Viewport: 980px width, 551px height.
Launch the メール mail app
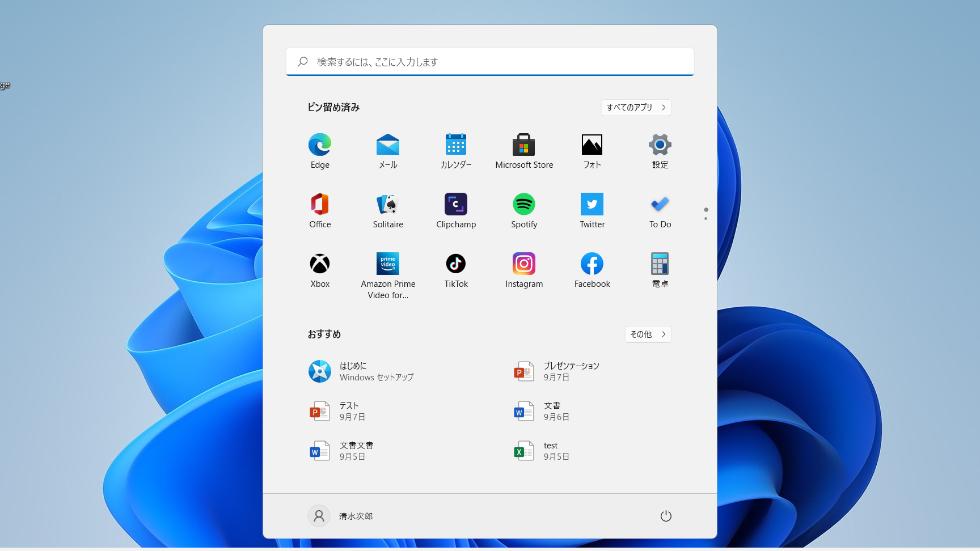(x=388, y=151)
